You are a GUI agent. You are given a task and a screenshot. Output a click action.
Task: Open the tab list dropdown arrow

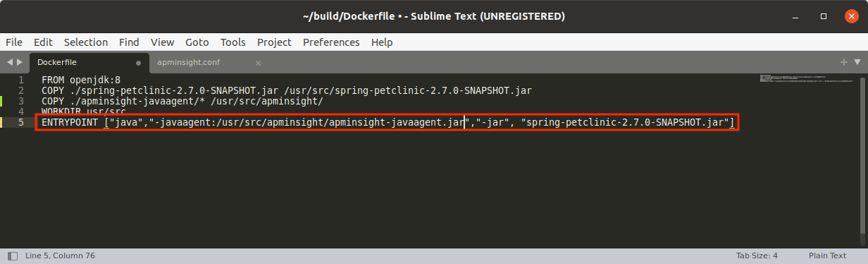(x=857, y=62)
